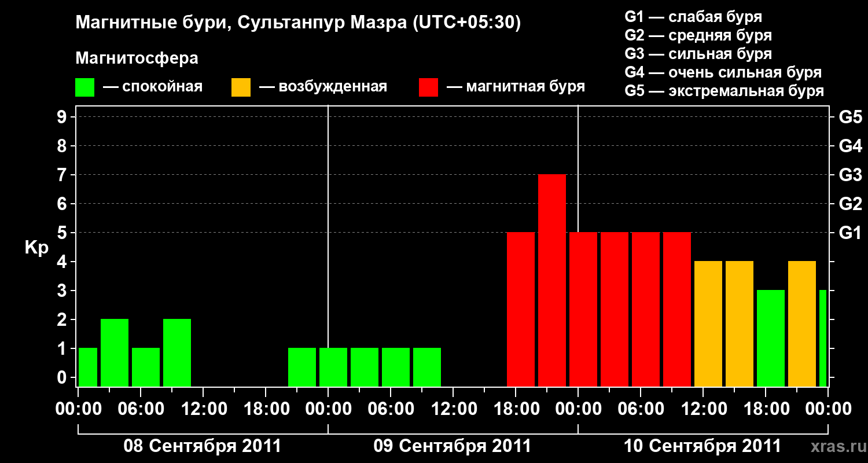Image resolution: width=868 pixels, height=463 pixels.
Task: Click the right-axis G4 label beside gridline 8
Action: pyautogui.click(x=851, y=146)
